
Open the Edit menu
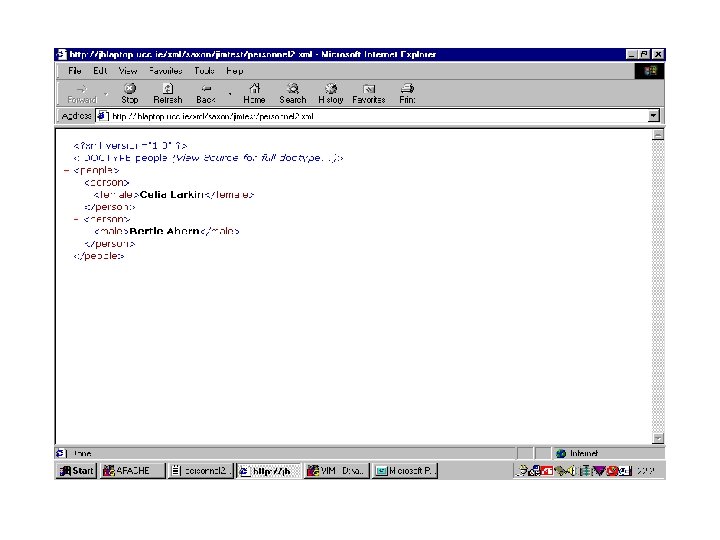pos(100,71)
